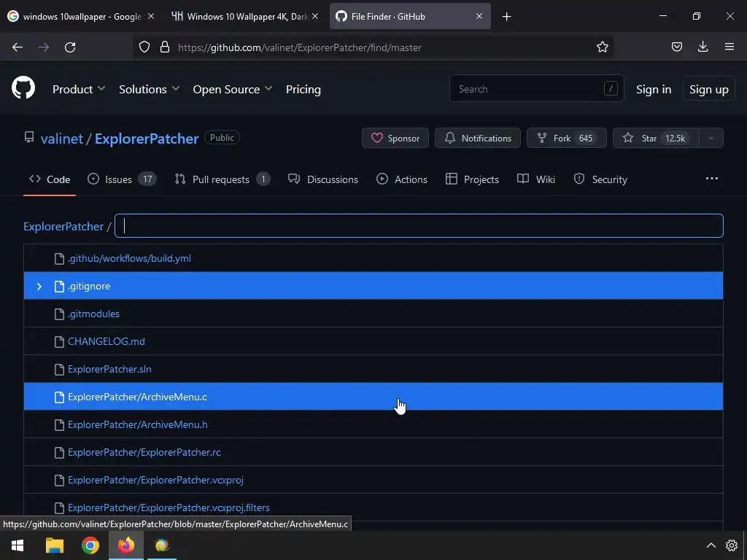747x560 pixels.
Task: Click the file icon beside .gitmodules
Action: point(59,314)
